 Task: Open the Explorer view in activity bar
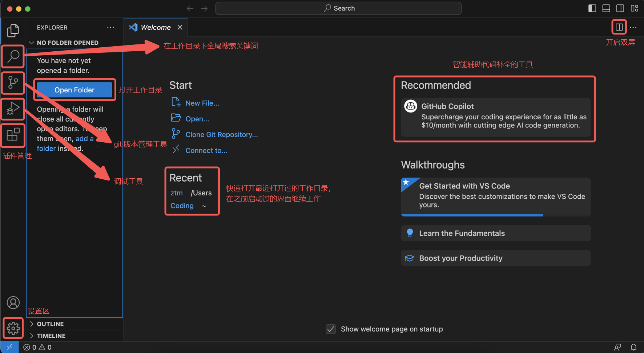(x=13, y=31)
